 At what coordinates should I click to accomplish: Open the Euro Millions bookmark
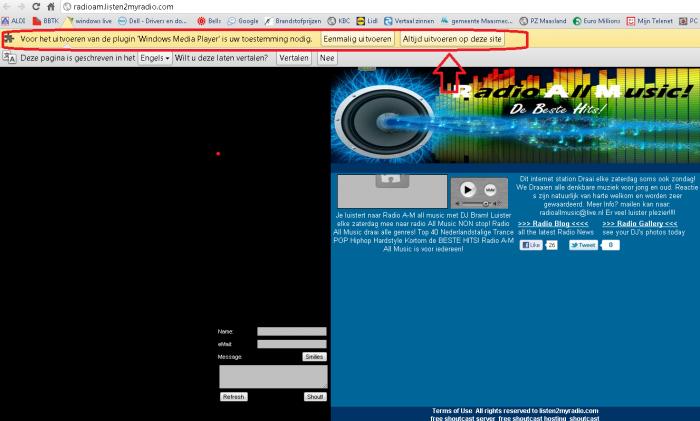click(x=596, y=21)
